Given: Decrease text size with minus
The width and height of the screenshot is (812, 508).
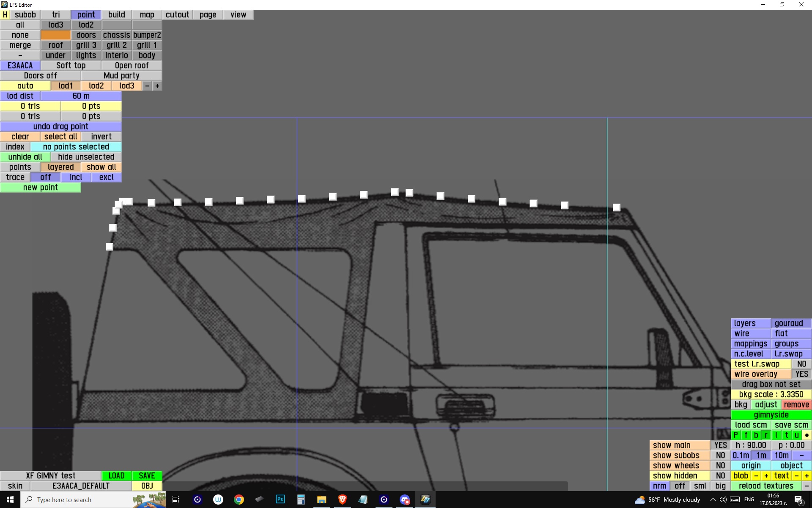Looking at the screenshot, I should [797, 476].
